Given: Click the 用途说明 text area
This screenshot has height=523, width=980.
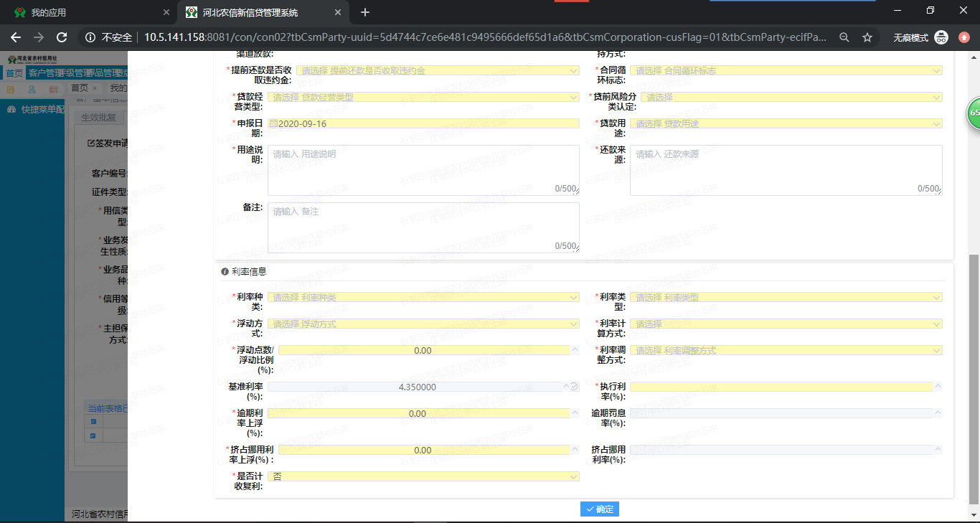Looking at the screenshot, I should click(423, 170).
